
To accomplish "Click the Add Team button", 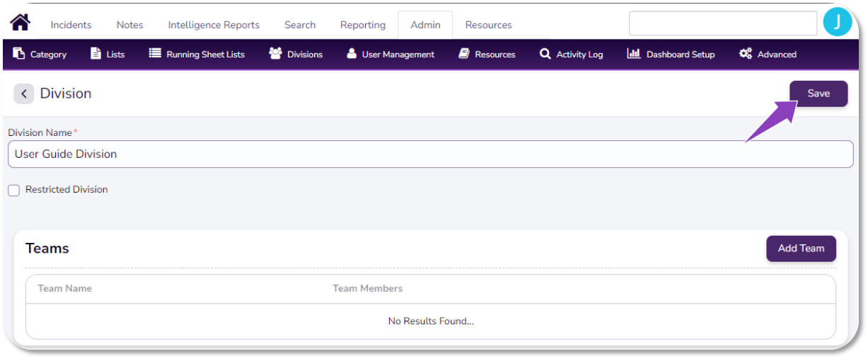I will (x=801, y=249).
